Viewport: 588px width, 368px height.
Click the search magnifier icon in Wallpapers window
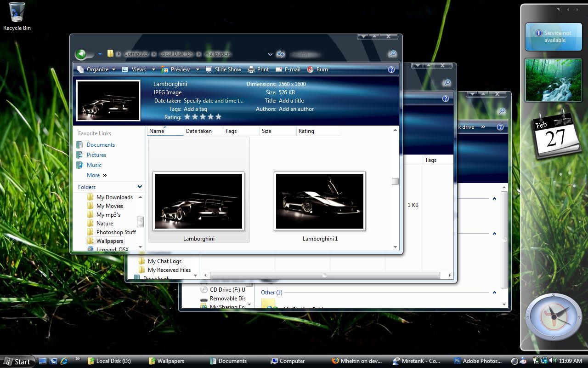392,54
